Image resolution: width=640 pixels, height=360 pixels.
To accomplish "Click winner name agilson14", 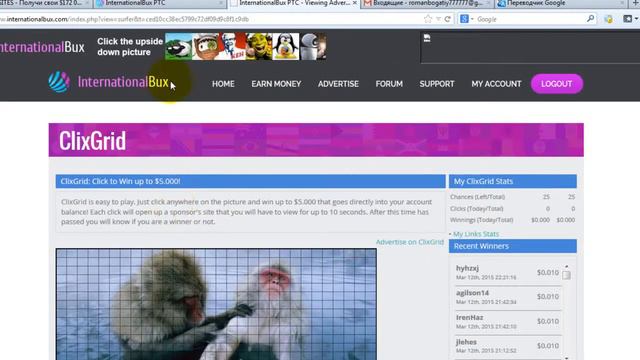I will (x=472, y=293).
